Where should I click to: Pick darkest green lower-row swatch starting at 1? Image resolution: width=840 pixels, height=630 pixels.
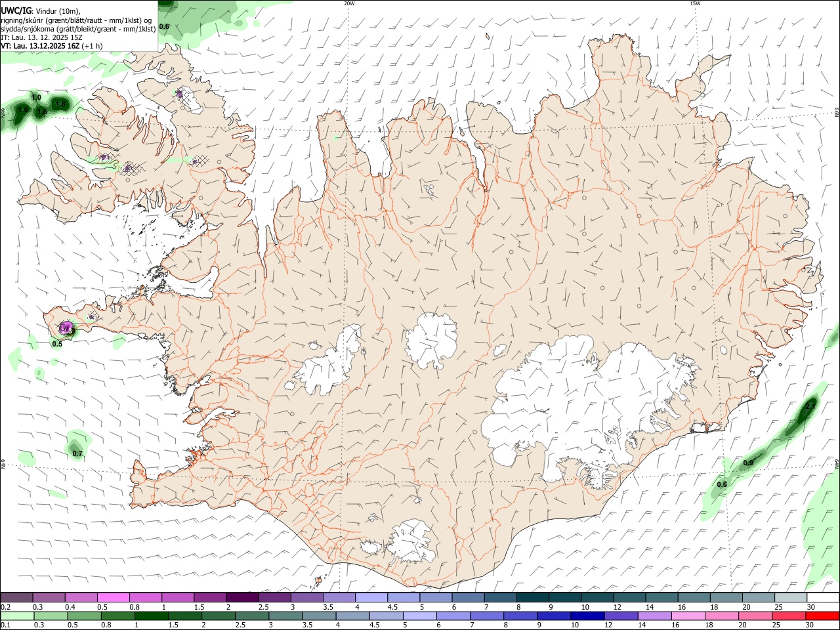click(151, 616)
